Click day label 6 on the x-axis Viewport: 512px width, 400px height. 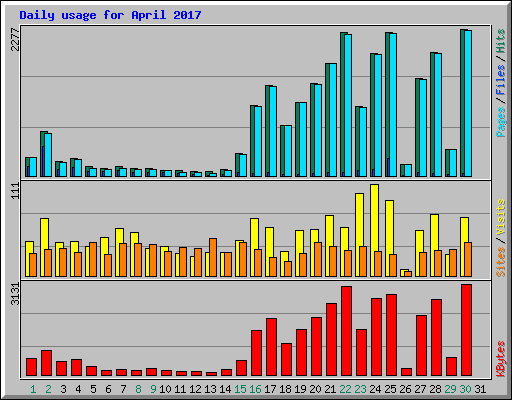click(108, 389)
